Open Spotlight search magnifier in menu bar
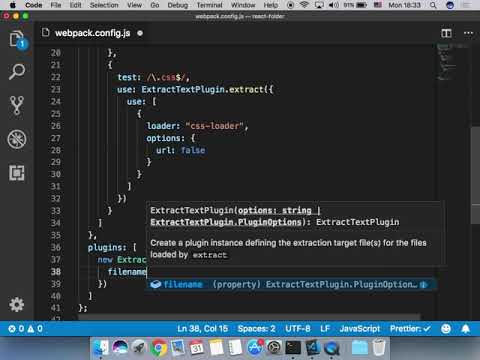Viewport: 480px width, 360px height. click(433, 5)
